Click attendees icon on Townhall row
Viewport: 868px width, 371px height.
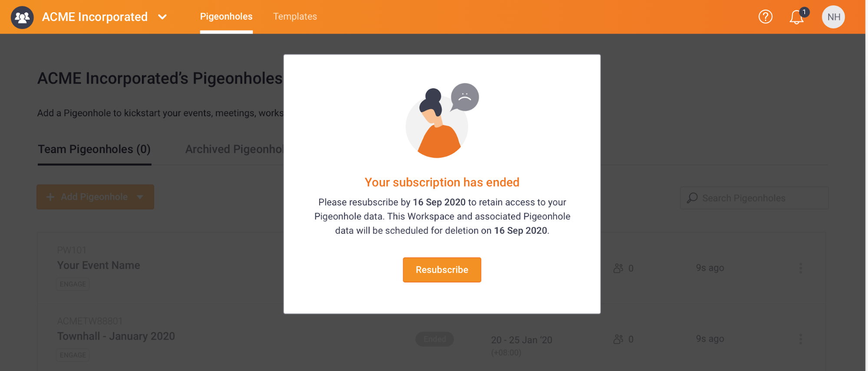coord(618,339)
